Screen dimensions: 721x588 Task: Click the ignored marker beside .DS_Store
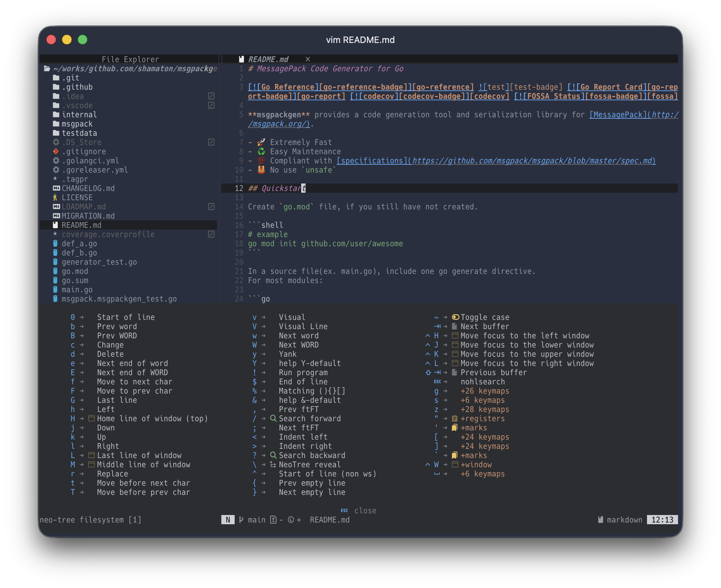[211, 142]
